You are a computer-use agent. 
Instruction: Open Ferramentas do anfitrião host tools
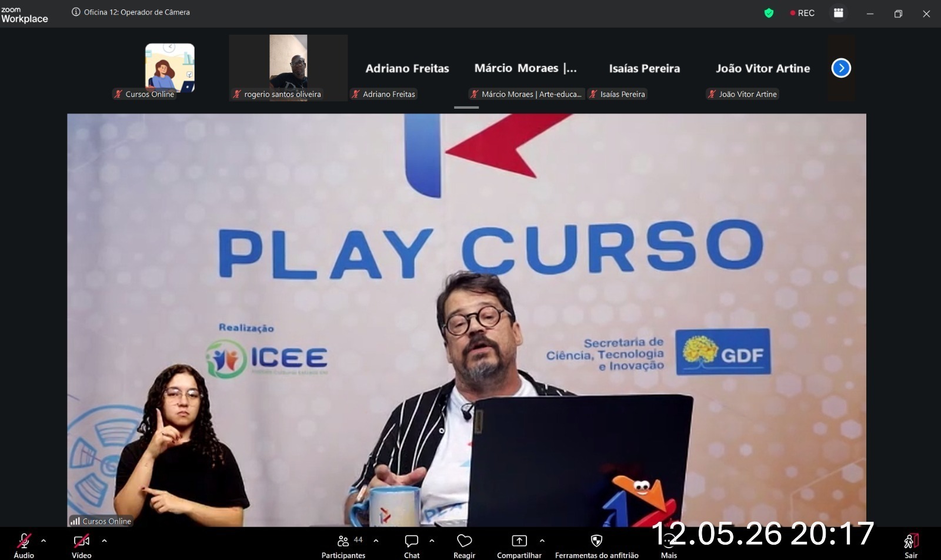pyautogui.click(x=596, y=546)
